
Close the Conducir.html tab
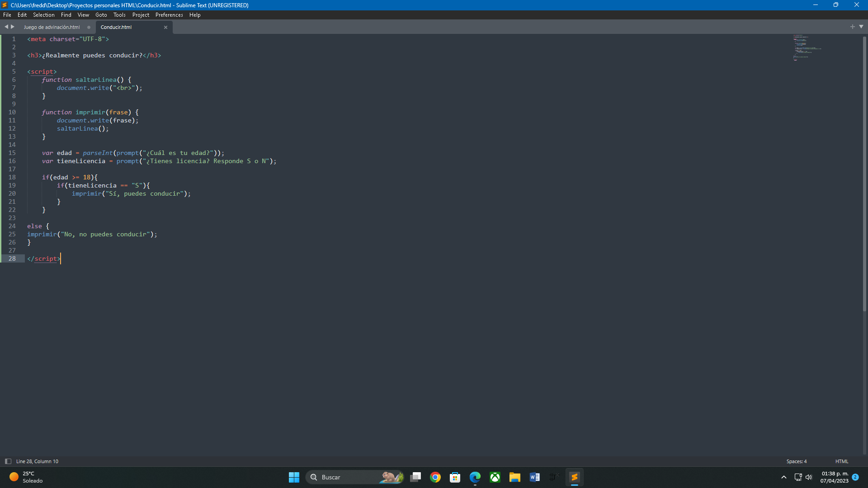[x=165, y=28]
